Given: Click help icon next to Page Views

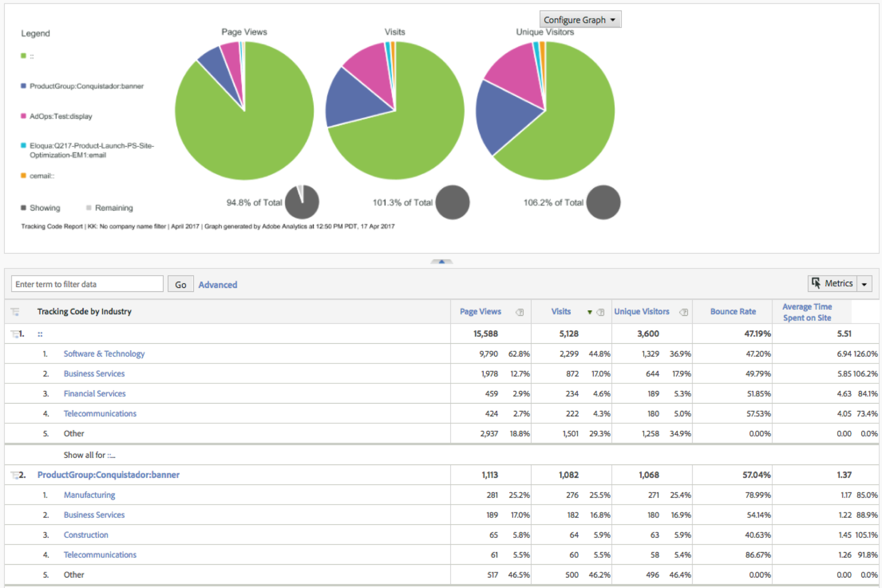Looking at the screenshot, I should click(520, 312).
